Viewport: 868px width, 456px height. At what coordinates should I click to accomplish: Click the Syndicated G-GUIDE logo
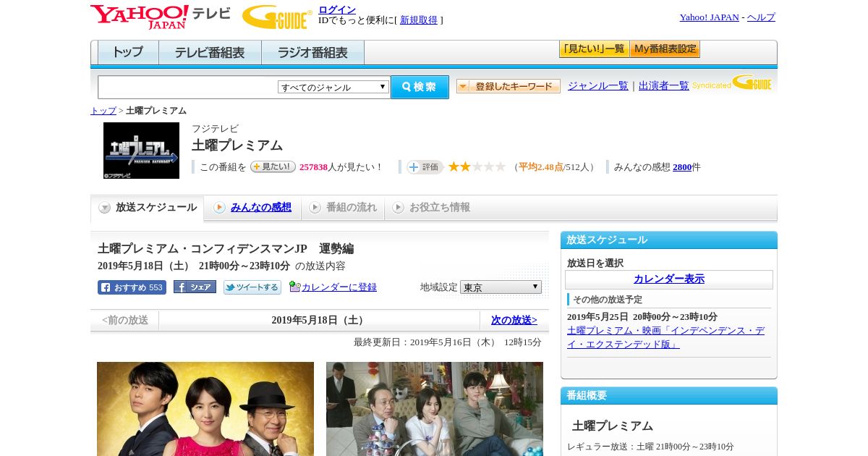(x=732, y=83)
